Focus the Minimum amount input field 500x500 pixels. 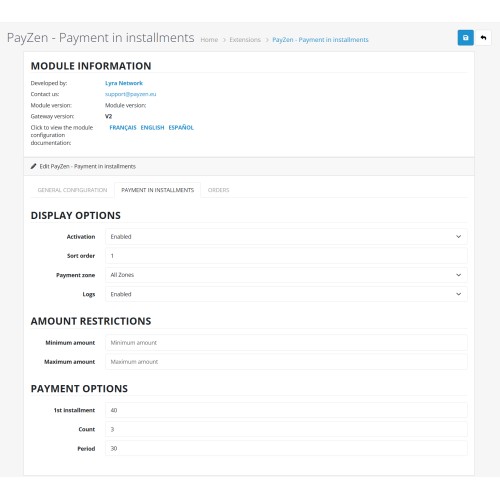286,342
